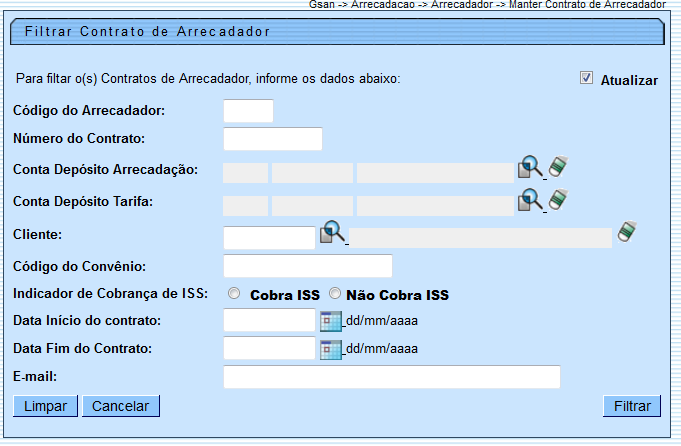Image resolution: width=681 pixels, height=446 pixels.
Task: Select the Cobra ISS radio option
Action: [234, 294]
